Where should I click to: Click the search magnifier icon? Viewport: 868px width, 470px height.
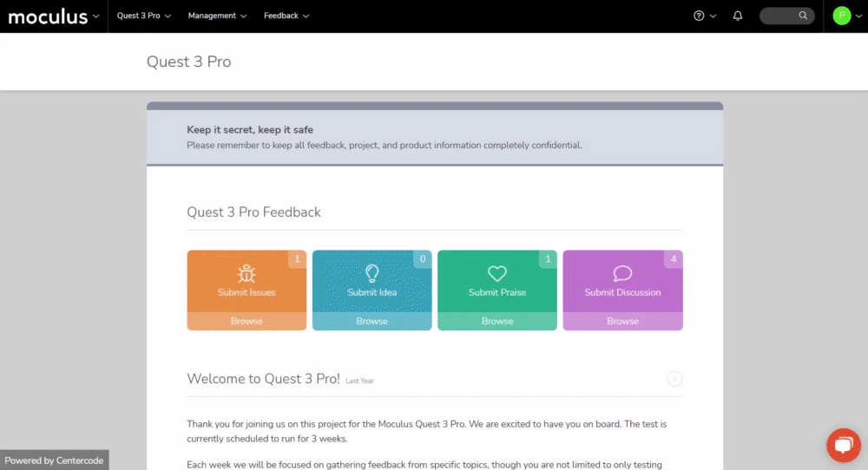coord(803,16)
